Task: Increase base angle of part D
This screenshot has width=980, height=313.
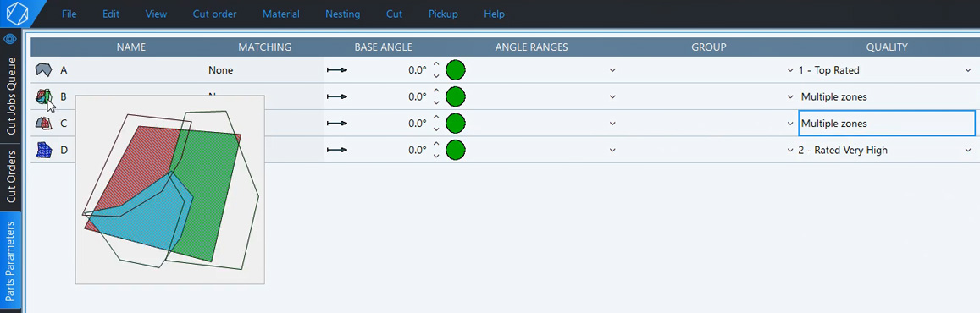Action: (436, 145)
